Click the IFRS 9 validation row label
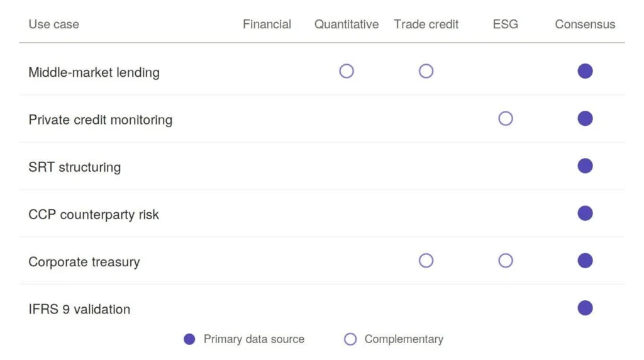The image size is (644, 360). pos(79,309)
